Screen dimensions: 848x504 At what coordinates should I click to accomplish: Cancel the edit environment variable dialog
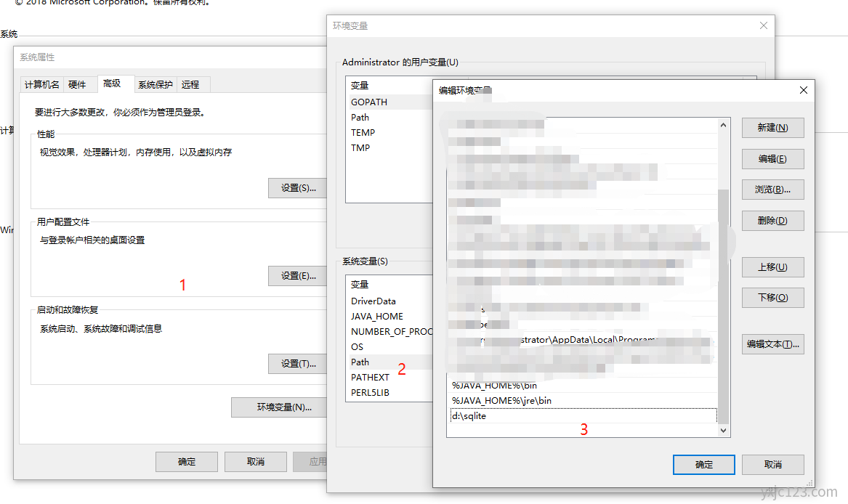772,465
